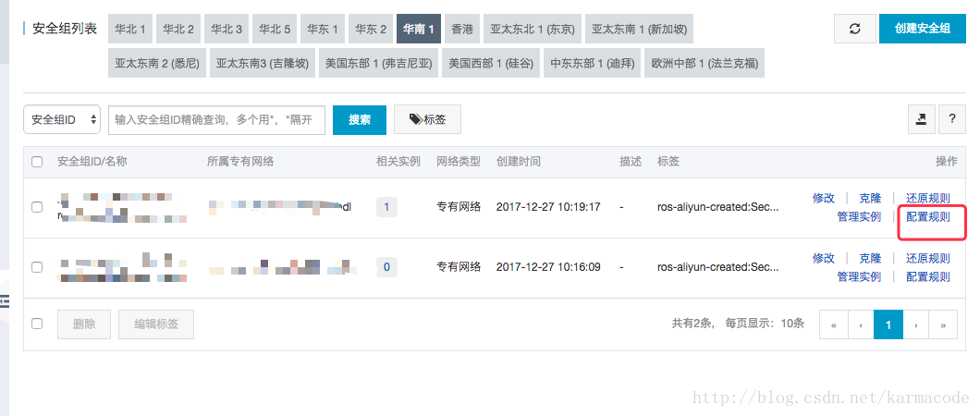Click the 网络类型 column header
980x416 pixels.
coord(459,162)
